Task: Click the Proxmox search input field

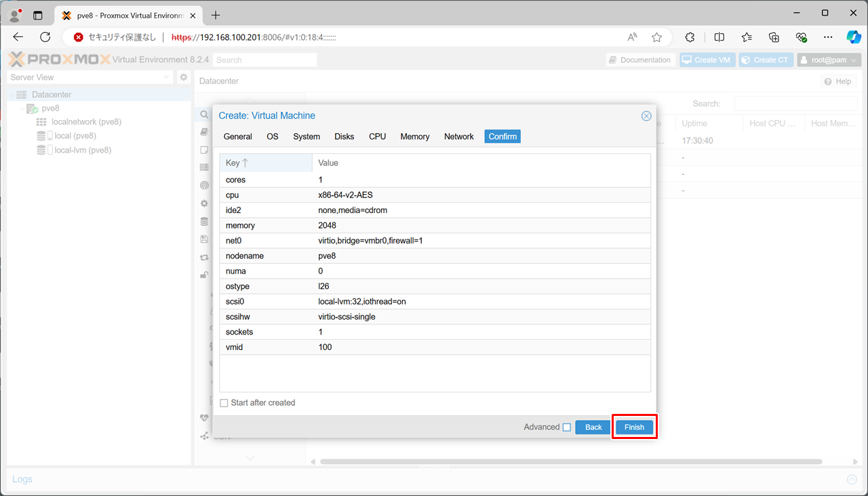Action: [x=264, y=60]
